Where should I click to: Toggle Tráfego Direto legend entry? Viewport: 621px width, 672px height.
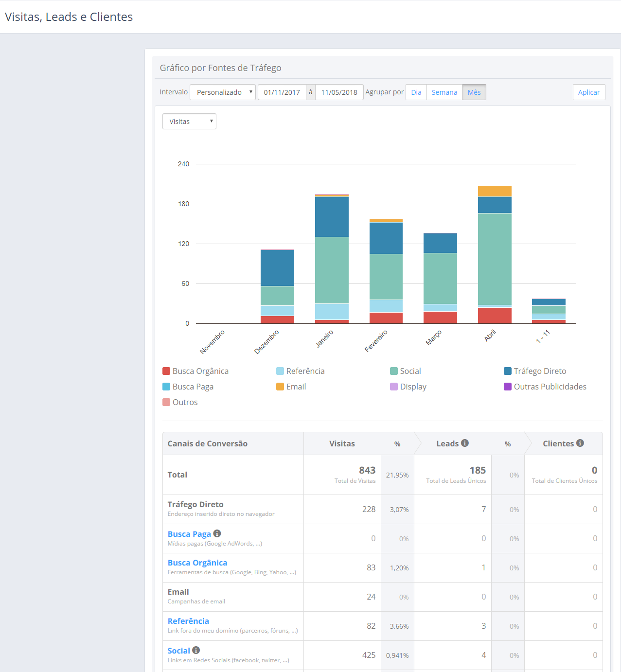[535, 371]
